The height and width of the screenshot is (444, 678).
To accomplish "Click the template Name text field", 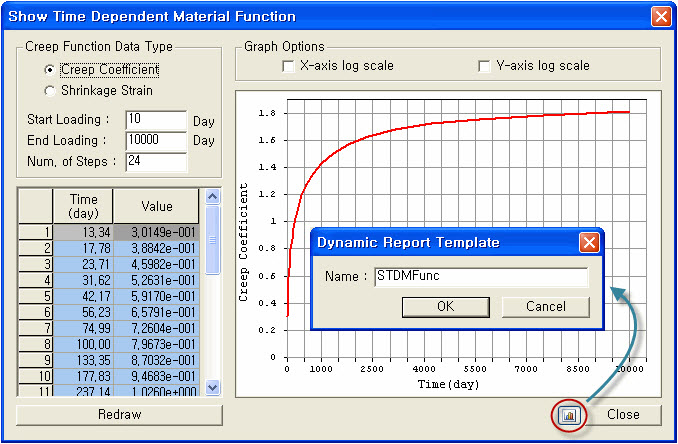I will point(480,278).
